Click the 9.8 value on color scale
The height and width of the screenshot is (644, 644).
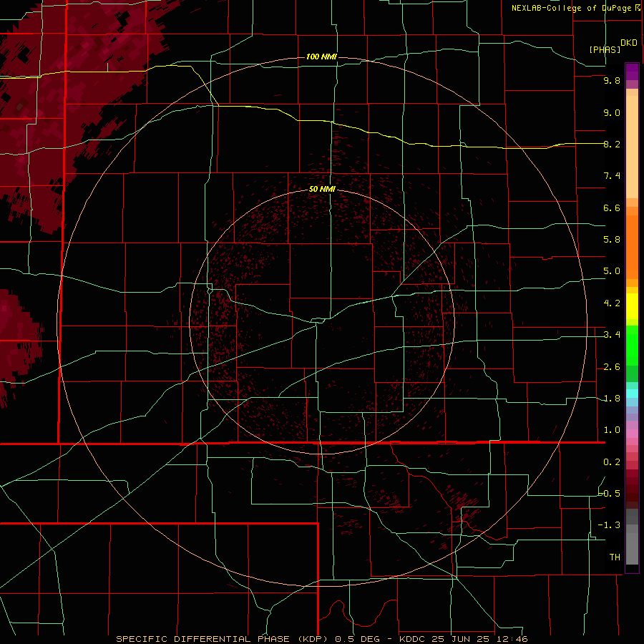612,81
